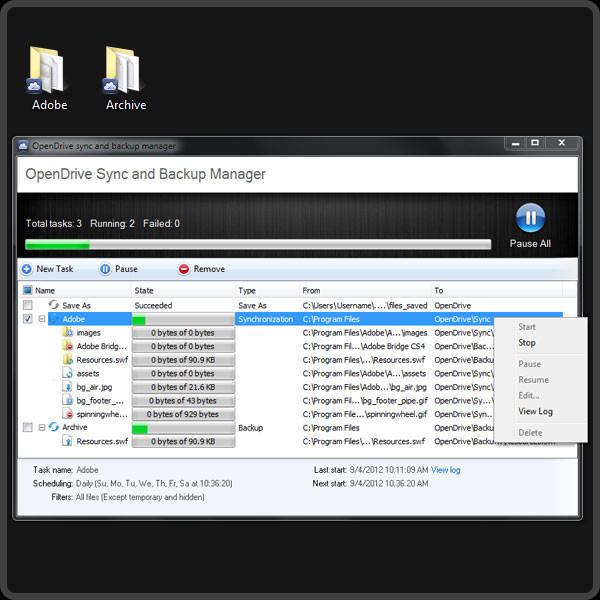The height and width of the screenshot is (600, 600).
Task: Click the View log link in details
Action: pos(445,470)
